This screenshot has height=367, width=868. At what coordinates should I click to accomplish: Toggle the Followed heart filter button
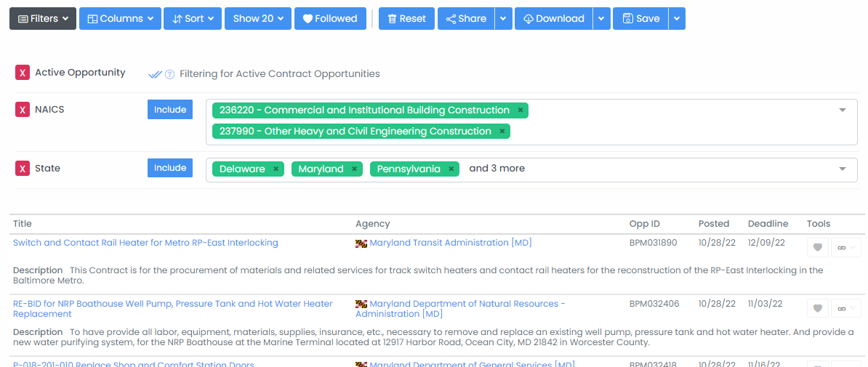(331, 18)
